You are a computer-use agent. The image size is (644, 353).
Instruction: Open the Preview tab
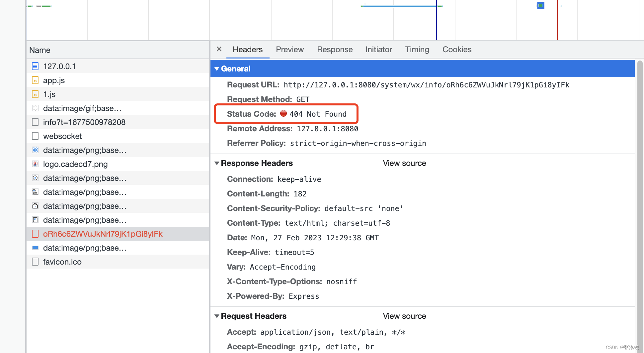[290, 50]
